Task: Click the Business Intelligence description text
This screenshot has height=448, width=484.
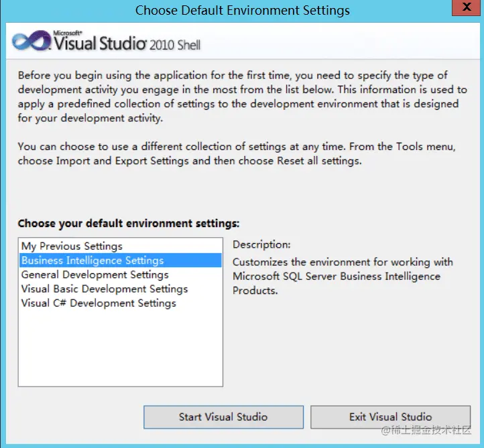Action: 343,277
